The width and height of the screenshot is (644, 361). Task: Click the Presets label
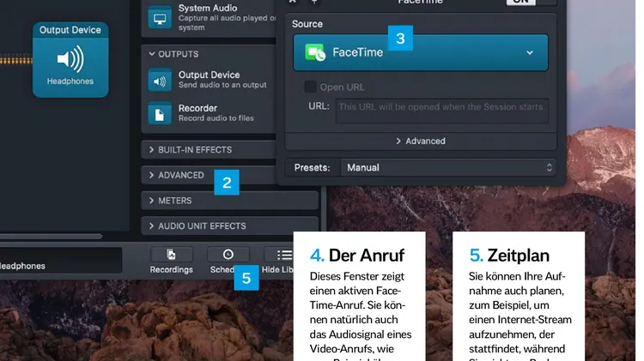pos(313,168)
